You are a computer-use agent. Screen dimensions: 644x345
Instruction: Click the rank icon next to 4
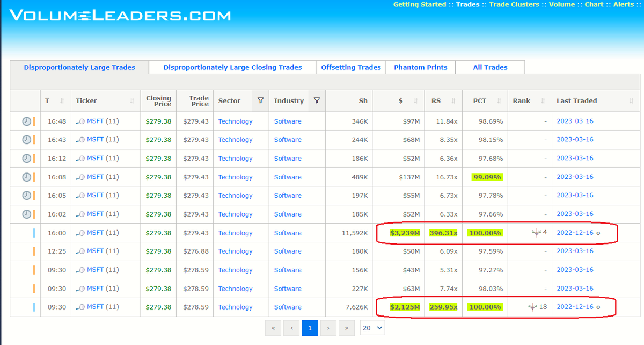[536, 233]
